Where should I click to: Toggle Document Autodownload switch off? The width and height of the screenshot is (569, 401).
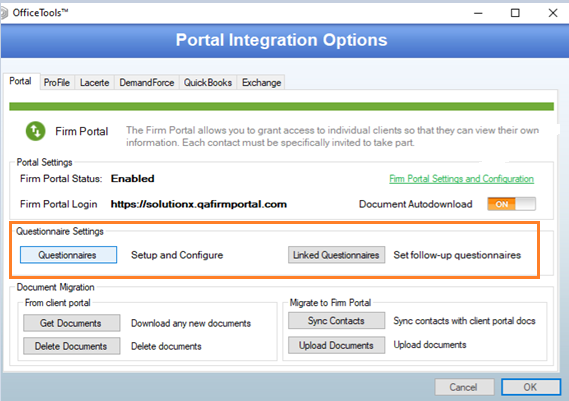(511, 204)
